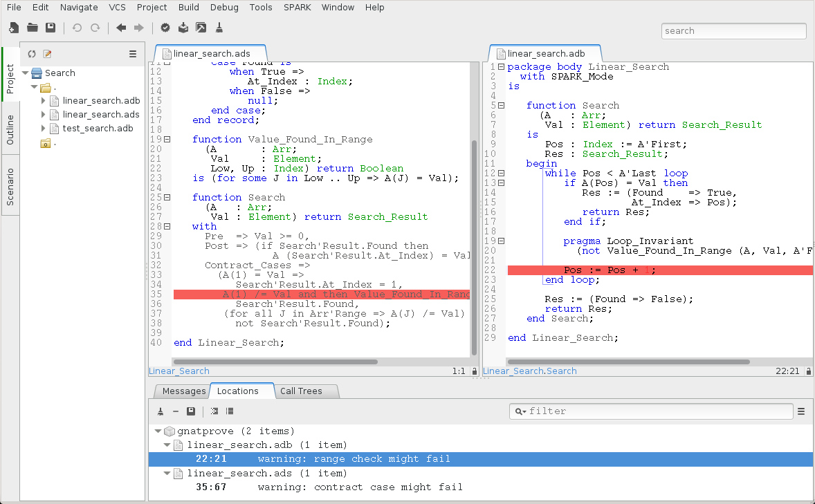Fold the while loop block at line 12
The width and height of the screenshot is (815, 504).
501,173
